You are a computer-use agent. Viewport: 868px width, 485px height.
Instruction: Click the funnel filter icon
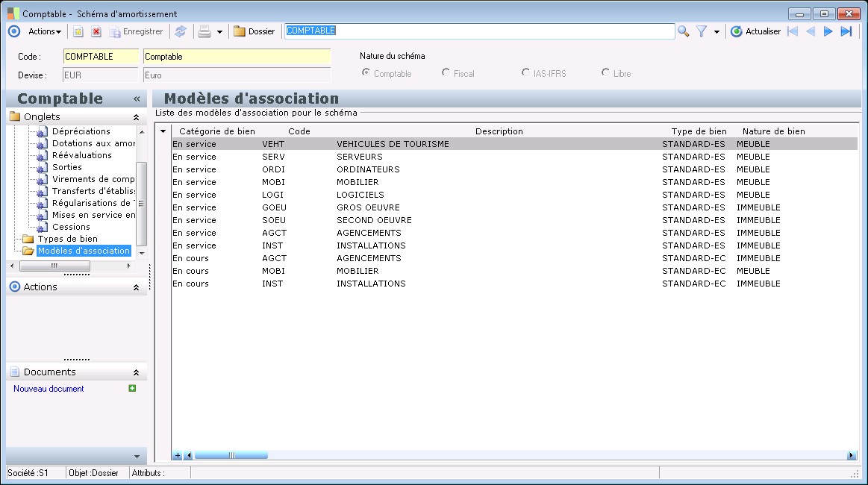click(702, 31)
